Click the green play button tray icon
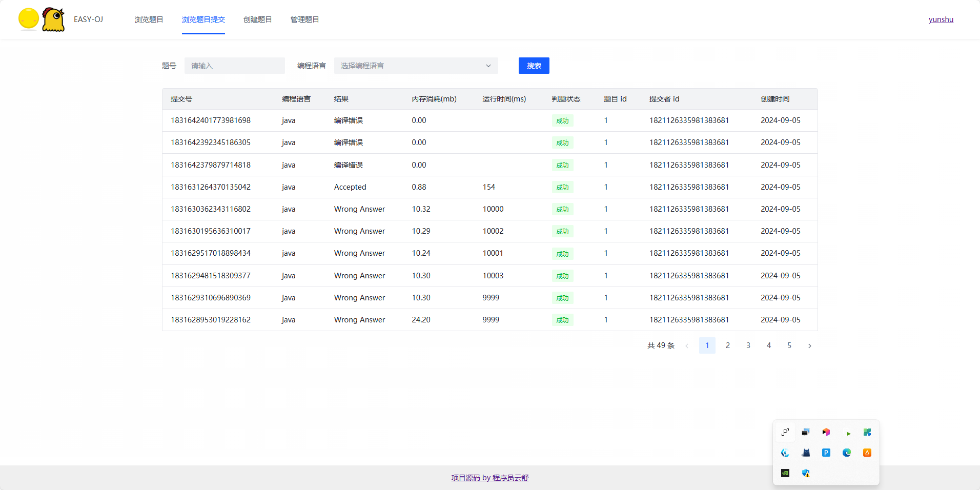Image resolution: width=980 pixels, height=490 pixels. [x=848, y=432]
